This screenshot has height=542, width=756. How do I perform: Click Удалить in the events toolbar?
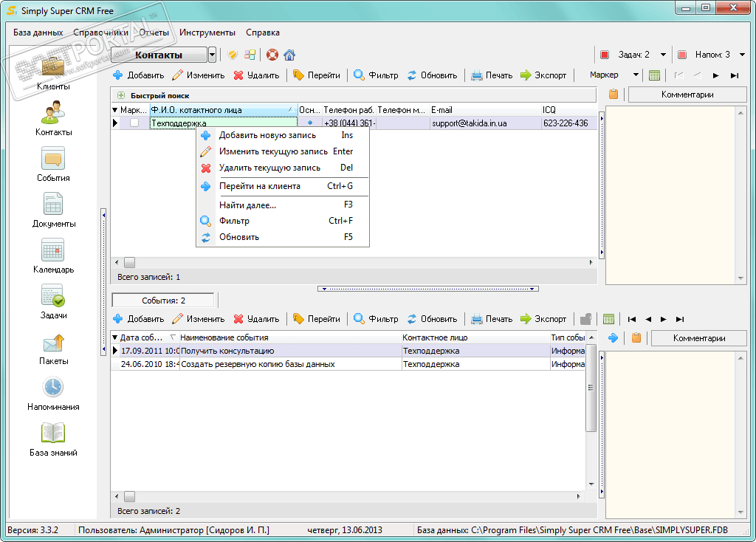coord(256,319)
